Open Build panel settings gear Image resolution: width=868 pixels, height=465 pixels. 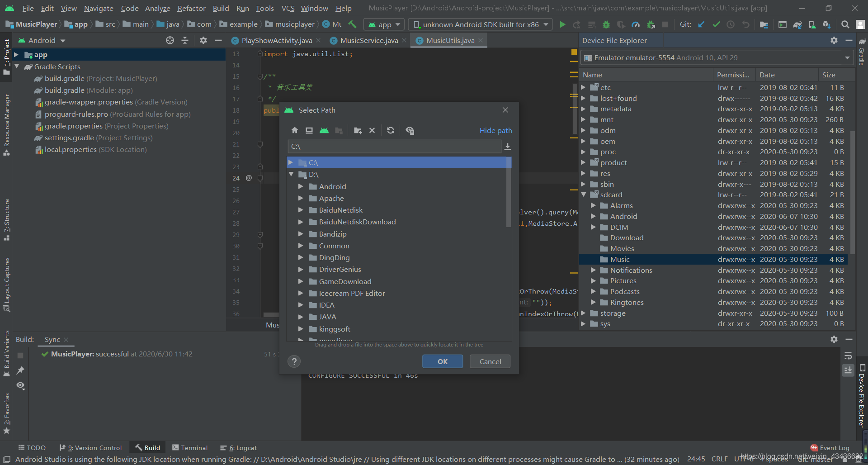pyautogui.click(x=834, y=339)
